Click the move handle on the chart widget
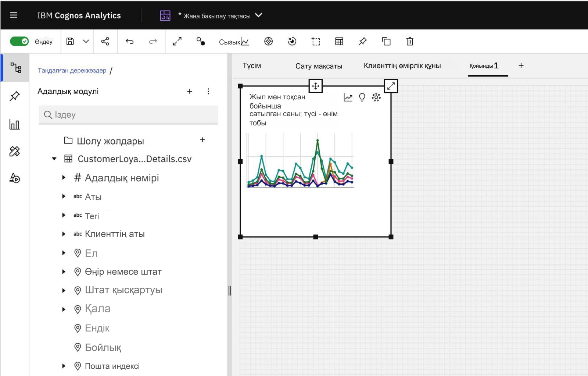 click(x=315, y=86)
